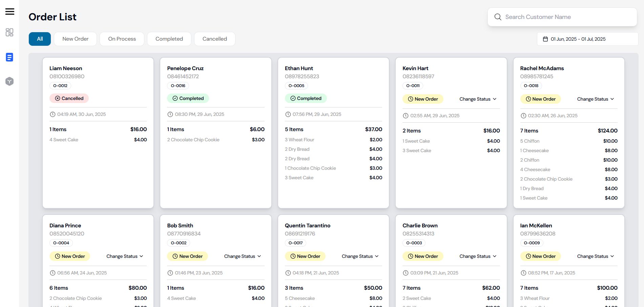Click Penelope Cruz's Completed status badge
The width and height of the screenshot is (644, 307).
click(x=188, y=98)
